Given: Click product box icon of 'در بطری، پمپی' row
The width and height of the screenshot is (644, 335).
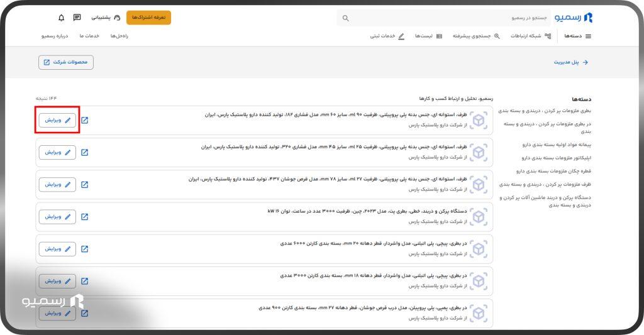Looking at the screenshot, I should point(479,313).
